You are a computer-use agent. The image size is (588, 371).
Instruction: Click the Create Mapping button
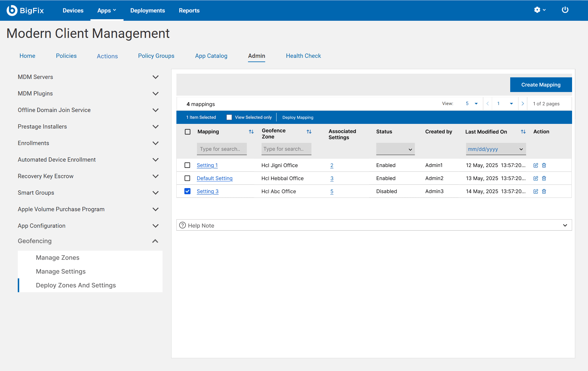[541, 85]
